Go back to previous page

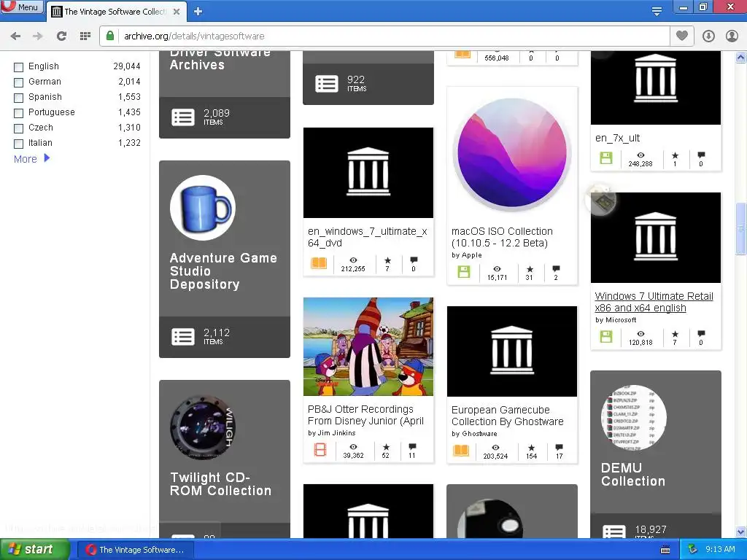tap(15, 36)
